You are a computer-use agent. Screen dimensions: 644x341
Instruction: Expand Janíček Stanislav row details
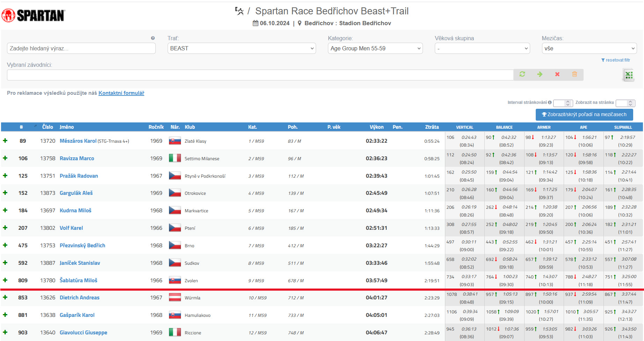pos(5,263)
